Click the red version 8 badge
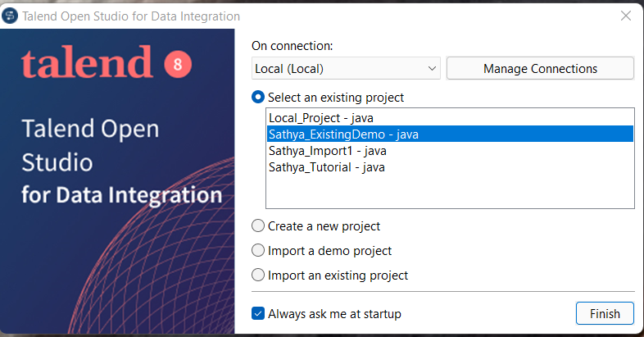644x337 pixels. (x=177, y=64)
